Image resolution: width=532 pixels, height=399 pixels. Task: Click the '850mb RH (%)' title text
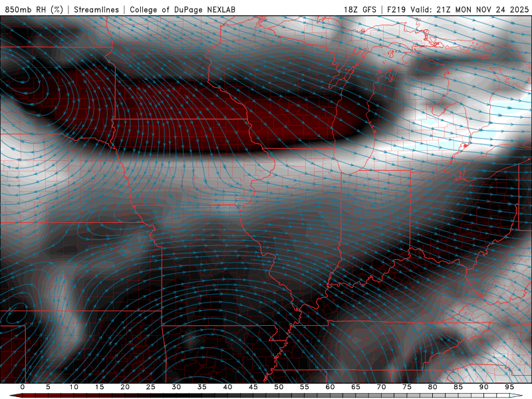[x=34, y=9]
